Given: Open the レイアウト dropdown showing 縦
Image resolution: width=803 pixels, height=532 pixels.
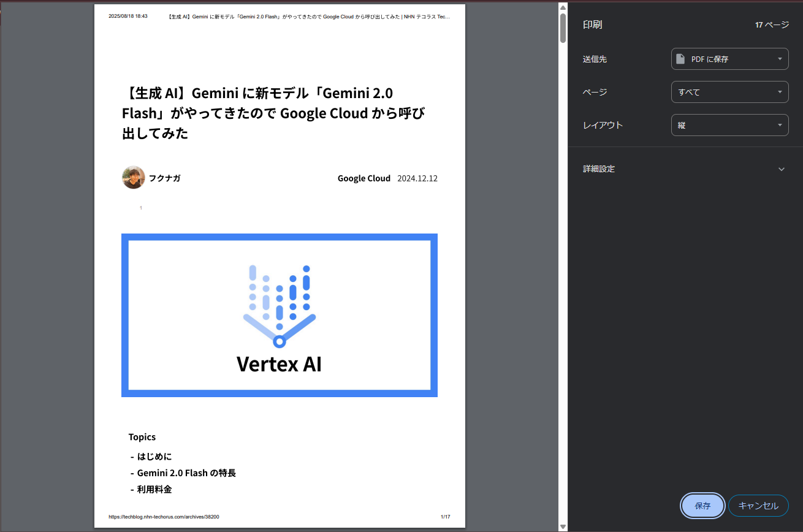Looking at the screenshot, I should click(729, 125).
